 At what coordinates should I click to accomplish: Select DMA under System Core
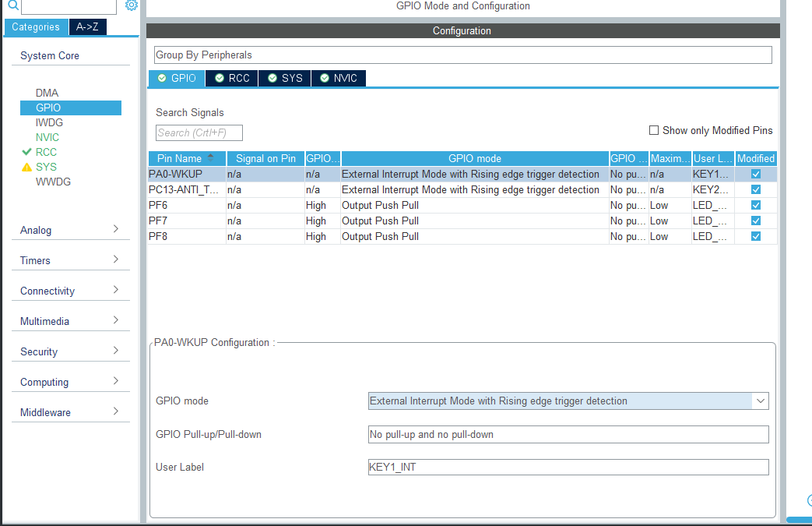[47, 93]
